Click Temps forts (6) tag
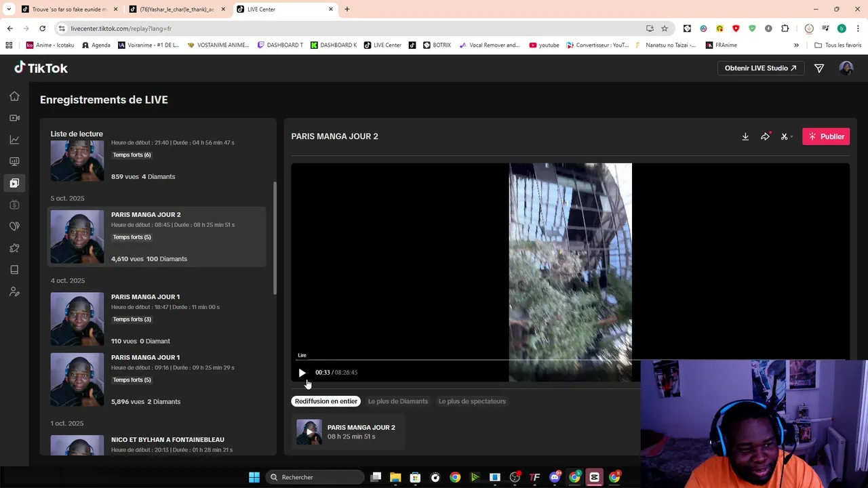The height and width of the screenshot is (488, 868). pos(132,155)
